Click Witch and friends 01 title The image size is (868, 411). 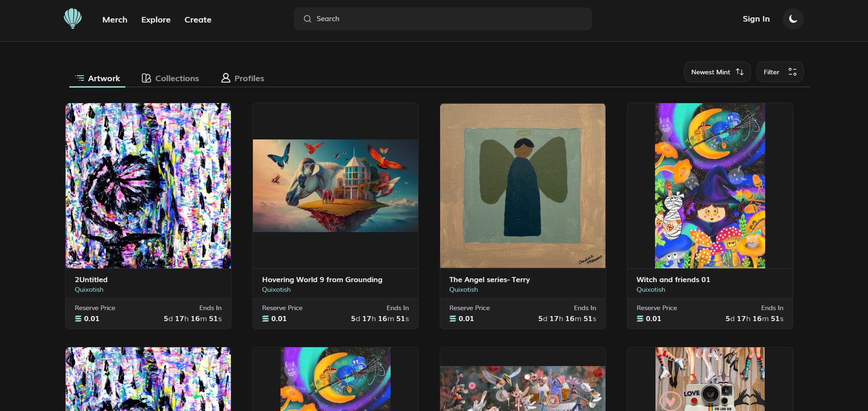[673, 280]
